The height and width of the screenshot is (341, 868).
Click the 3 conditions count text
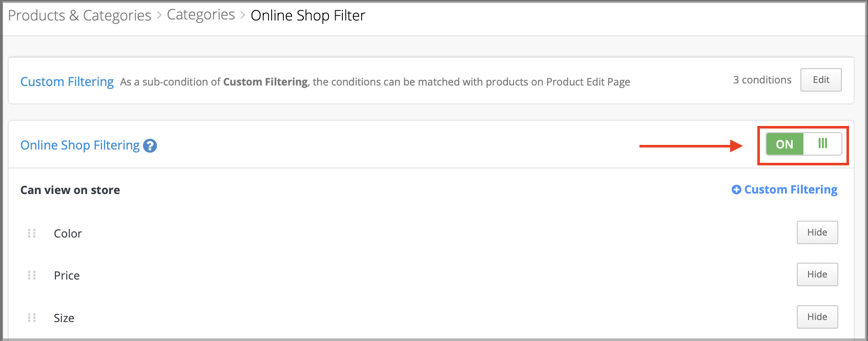(762, 80)
